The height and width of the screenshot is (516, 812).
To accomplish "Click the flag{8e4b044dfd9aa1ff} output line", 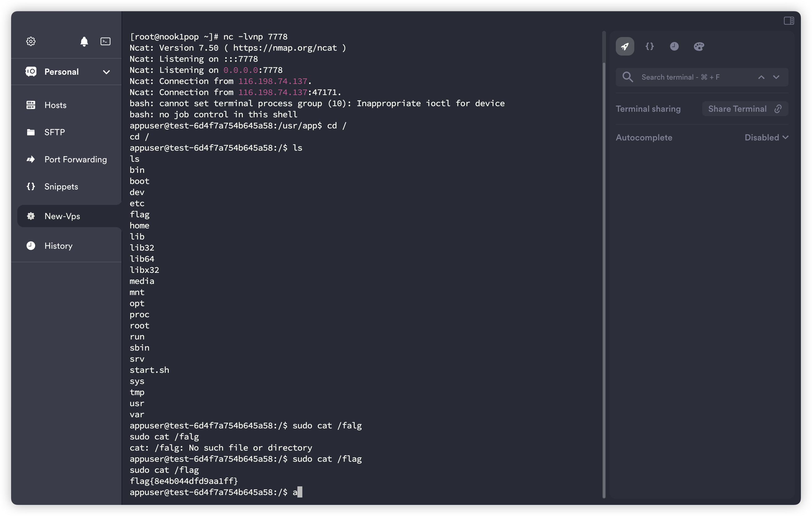I will [x=184, y=481].
